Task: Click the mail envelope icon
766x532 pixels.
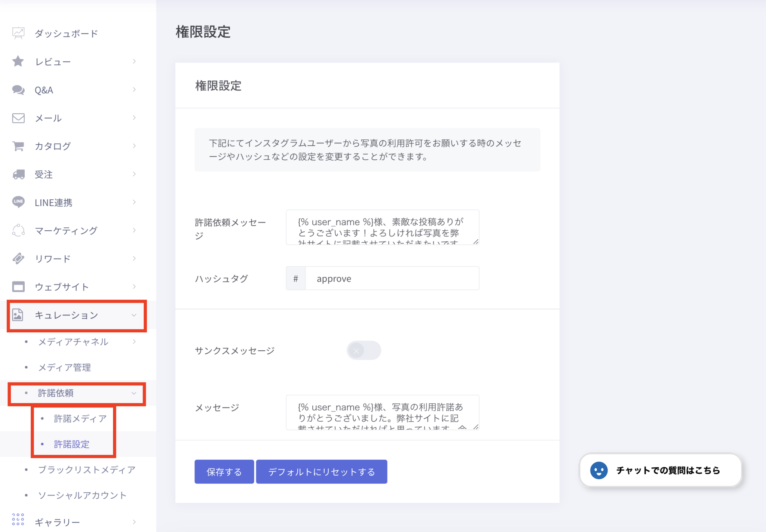Action: coord(18,118)
